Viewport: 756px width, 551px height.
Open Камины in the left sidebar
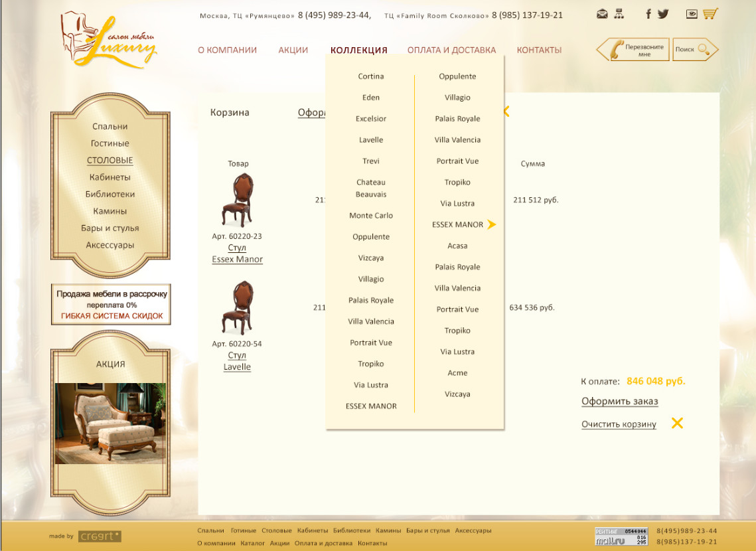[x=110, y=211]
